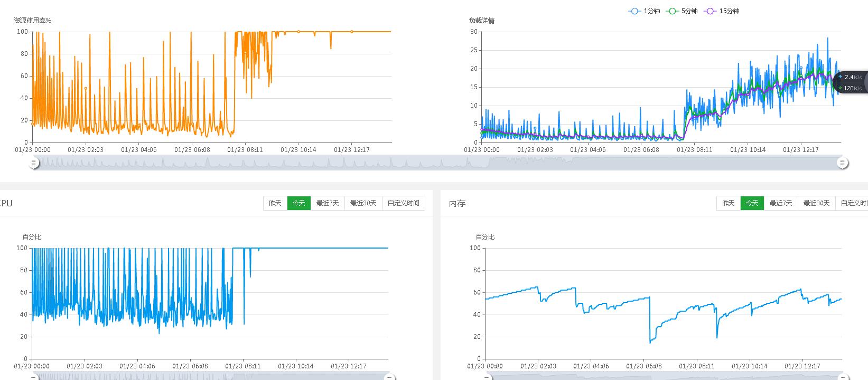Viewport: 868px width, 380px height.
Task: Click the 01/23 08:11 label under 资源使用率 chart
Action: tap(245, 150)
